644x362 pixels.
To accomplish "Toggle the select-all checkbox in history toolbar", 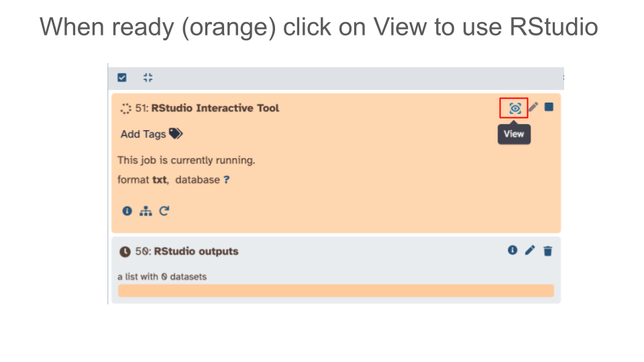I will coord(122,78).
